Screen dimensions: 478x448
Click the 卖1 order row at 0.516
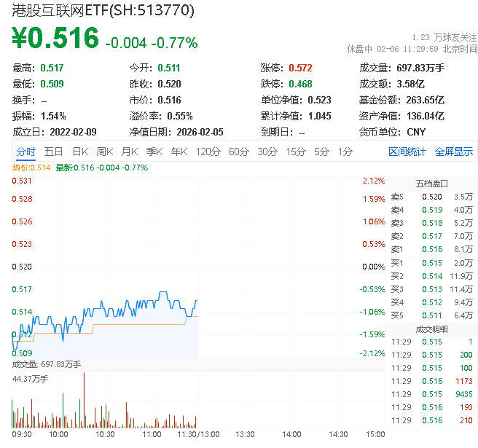tap(431, 249)
